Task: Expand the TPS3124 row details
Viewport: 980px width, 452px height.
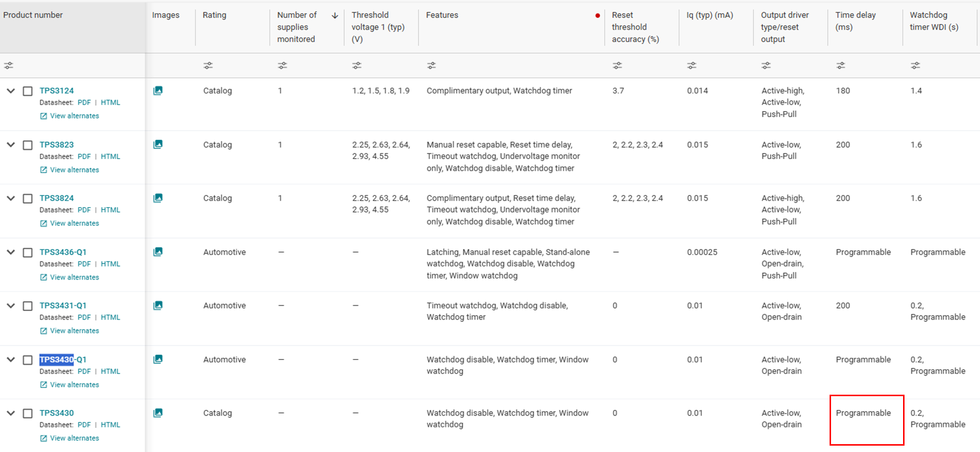Action: 11,91
